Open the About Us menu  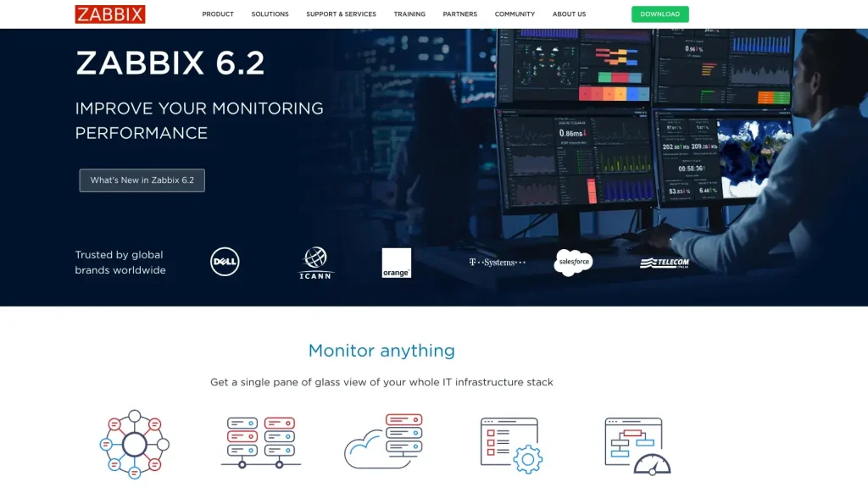569,14
